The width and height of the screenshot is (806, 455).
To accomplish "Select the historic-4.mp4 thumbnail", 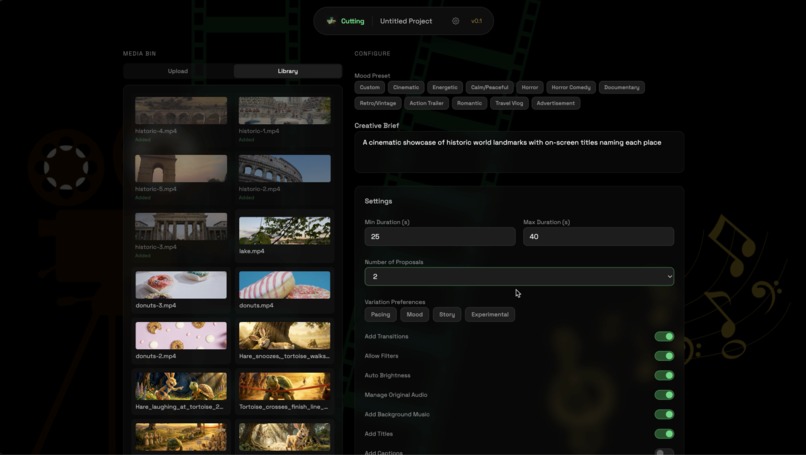I will pyautogui.click(x=181, y=110).
